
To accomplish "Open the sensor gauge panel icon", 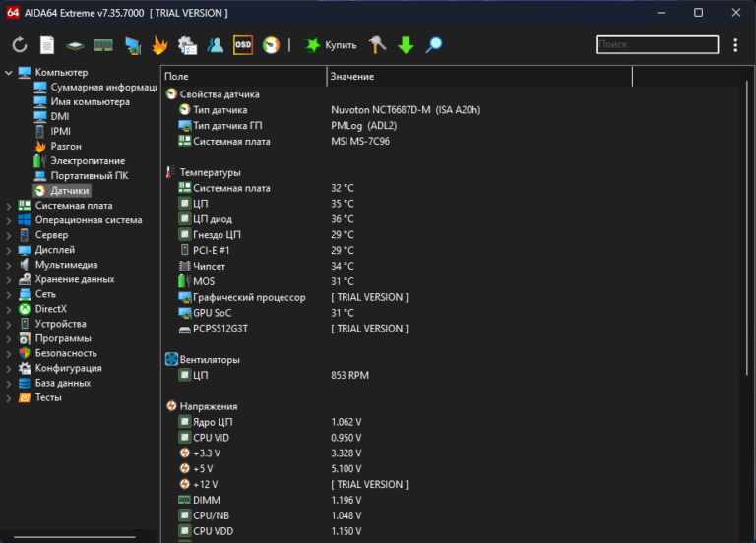I will (271, 45).
